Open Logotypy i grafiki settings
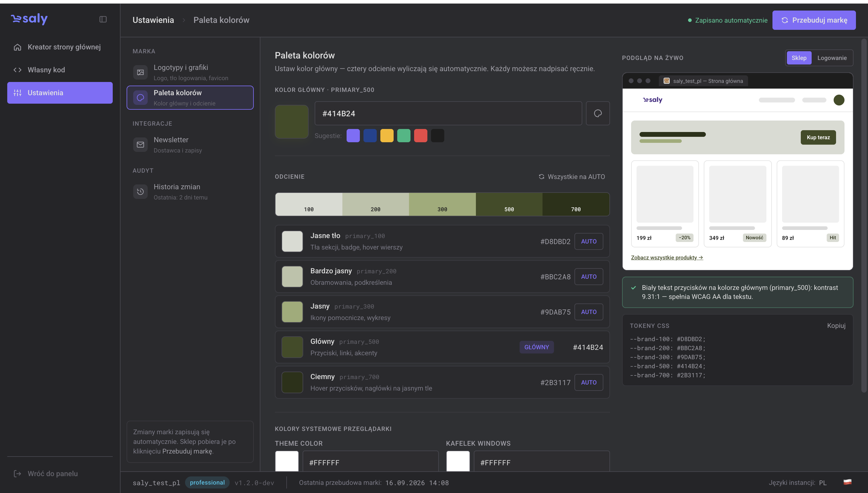Image resolution: width=868 pixels, height=493 pixels. pos(190,72)
